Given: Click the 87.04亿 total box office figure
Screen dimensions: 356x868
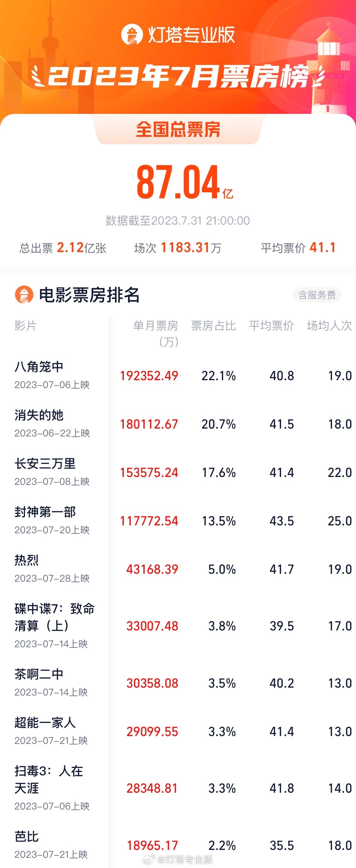Looking at the screenshot, I should coord(185,182).
